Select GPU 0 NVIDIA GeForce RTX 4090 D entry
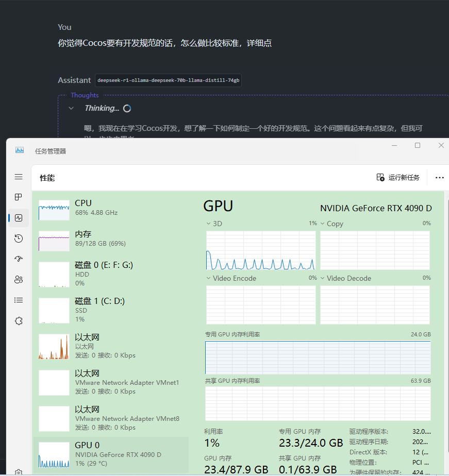449x476 pixels. [x=111, y=454]
